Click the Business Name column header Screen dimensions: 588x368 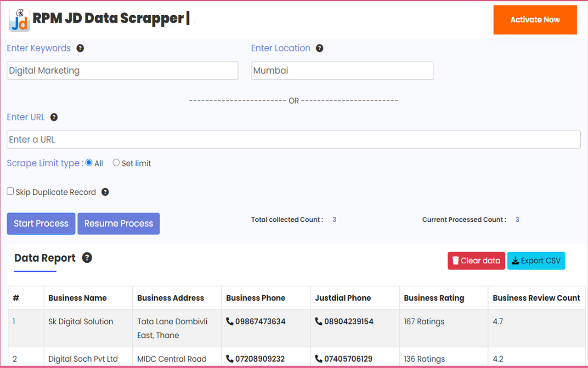(x=88, y=298)
